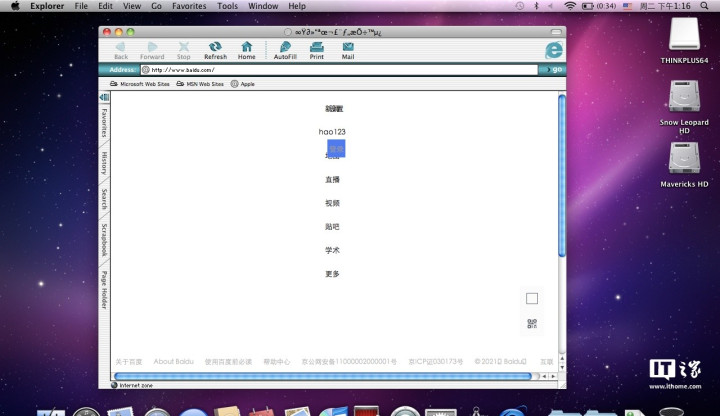Stop the page from loading
The height and width of the screenshot is (416, 720).
(x=184, y=51)
